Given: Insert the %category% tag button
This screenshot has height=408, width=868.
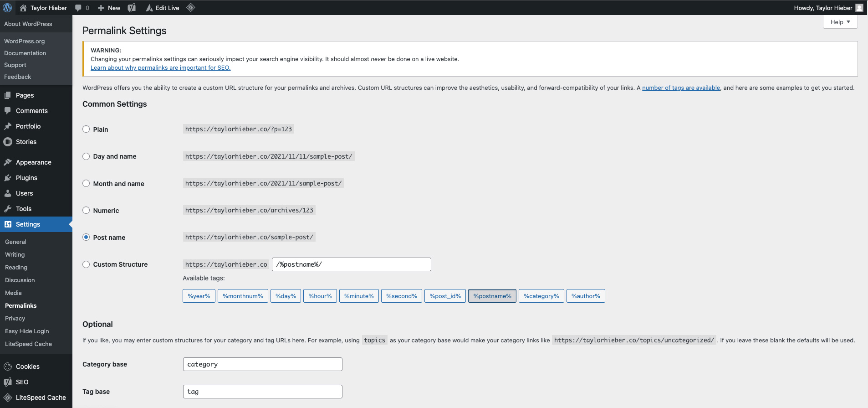Looking at the screenshot, I should coord(541,296).
